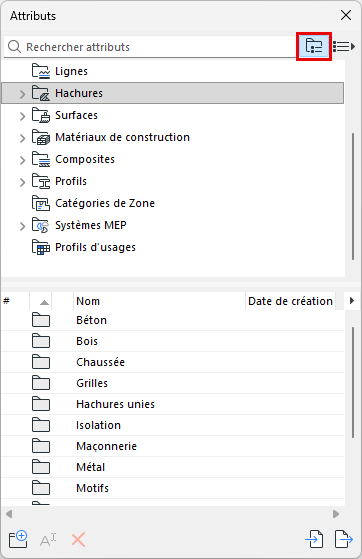Select the Surfaces tree label
The image size is (362, 559).
coord(76,115)
